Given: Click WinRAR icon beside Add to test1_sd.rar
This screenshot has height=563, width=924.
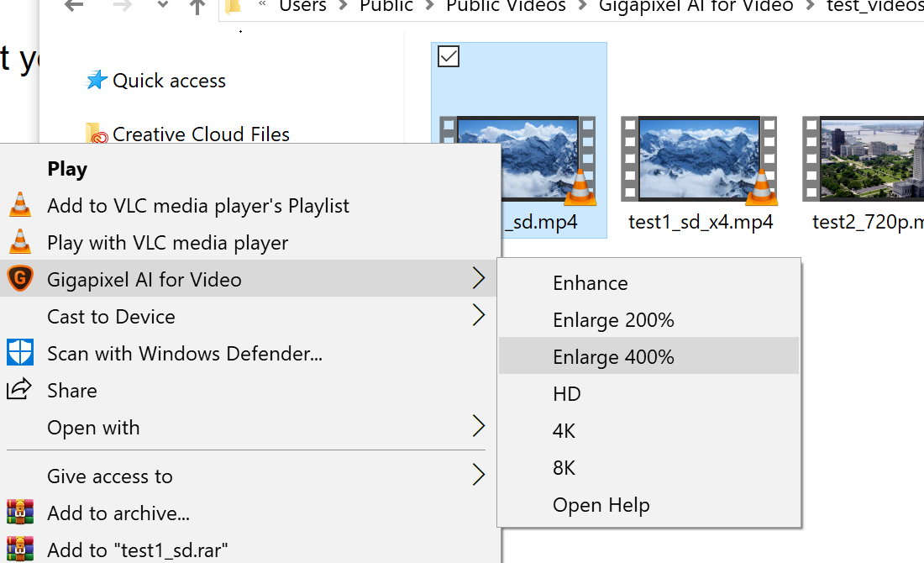Looking at the screenshot, I should pyautogui.click(x=20, y=549).
